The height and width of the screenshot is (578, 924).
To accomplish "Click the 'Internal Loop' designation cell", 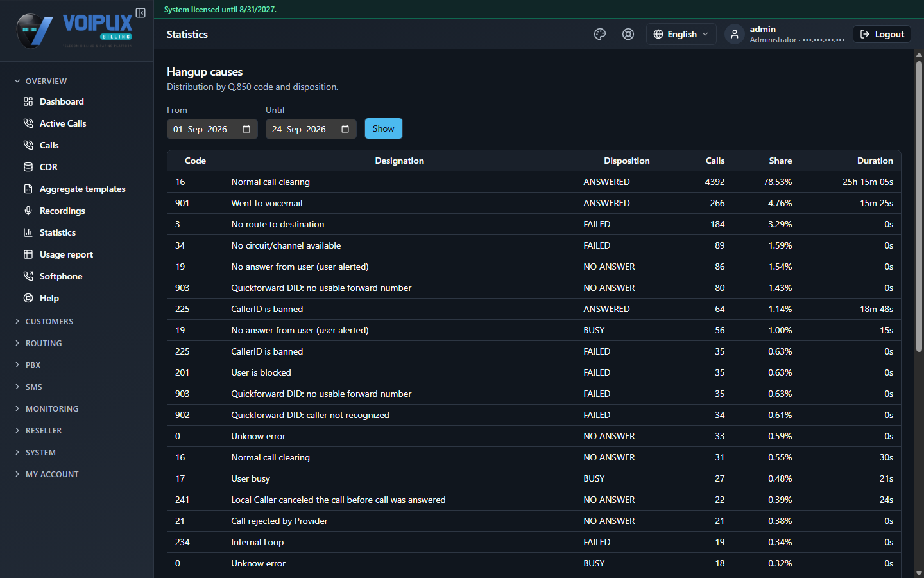I will pyautogui.click(x=257, y=542).
